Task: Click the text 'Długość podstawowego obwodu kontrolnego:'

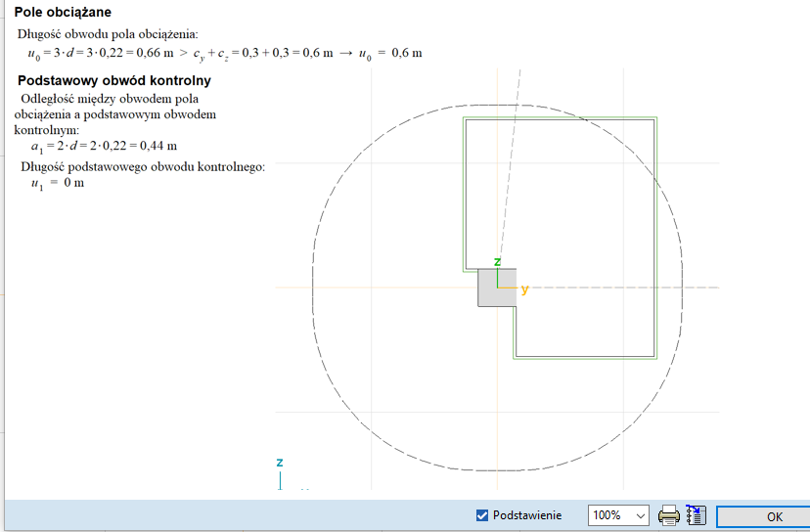Action: (x=143, y=167)
